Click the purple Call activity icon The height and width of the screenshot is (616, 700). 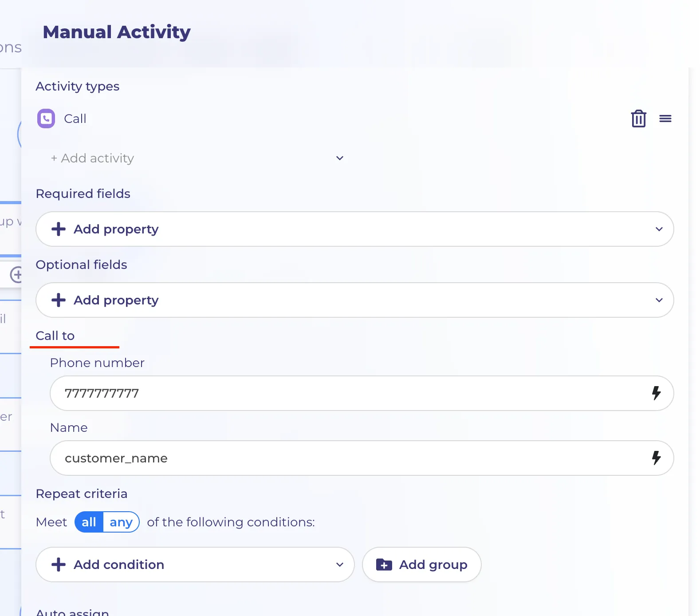pos(46,118)
